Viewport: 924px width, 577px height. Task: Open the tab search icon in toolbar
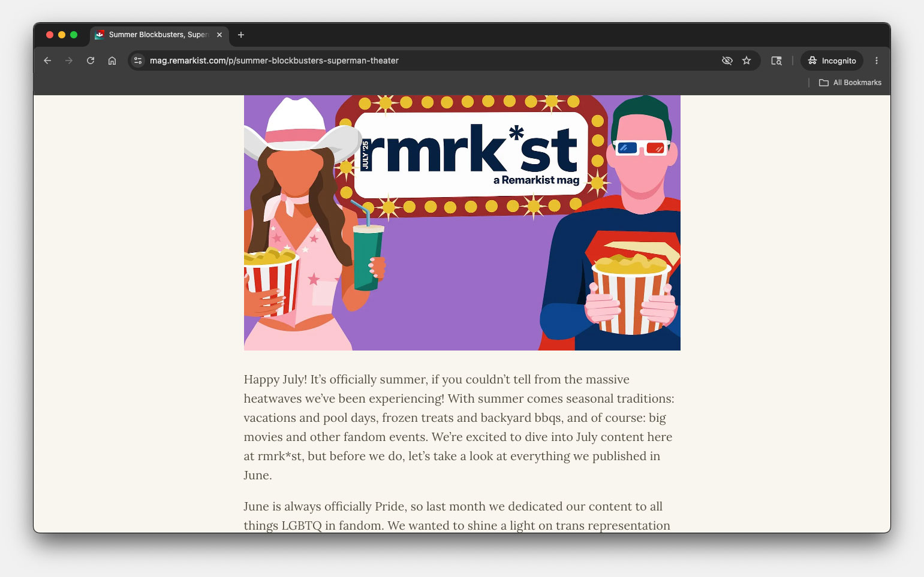tap(776, 61)
